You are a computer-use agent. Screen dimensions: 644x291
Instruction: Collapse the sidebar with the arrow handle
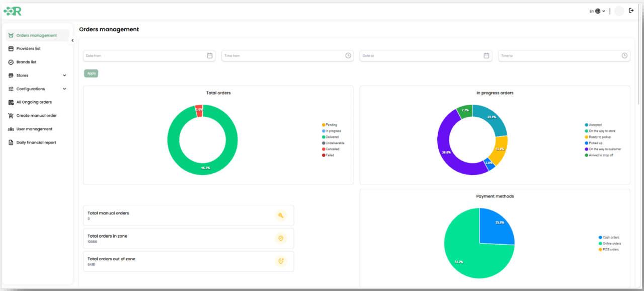tap(72, 40)
